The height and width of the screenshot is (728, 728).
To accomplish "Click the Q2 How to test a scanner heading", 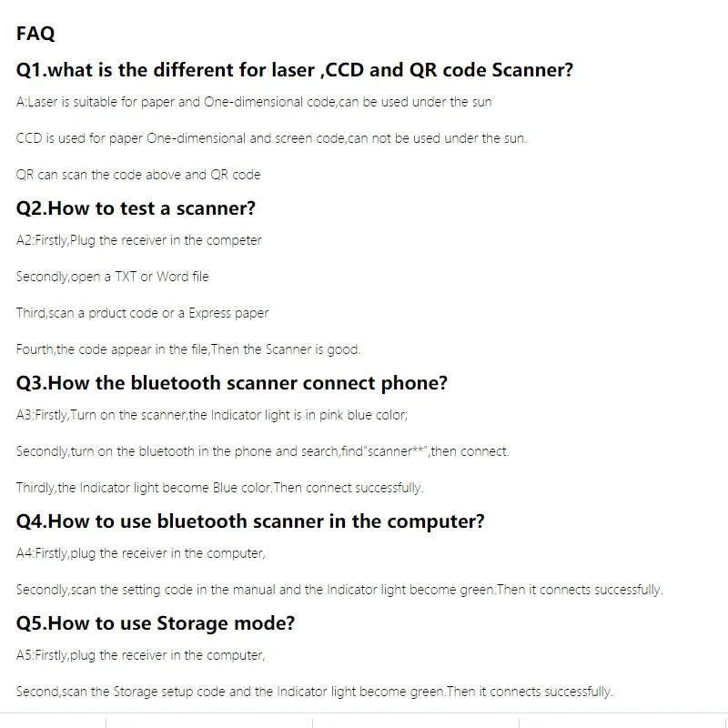I will coord(136,208).
